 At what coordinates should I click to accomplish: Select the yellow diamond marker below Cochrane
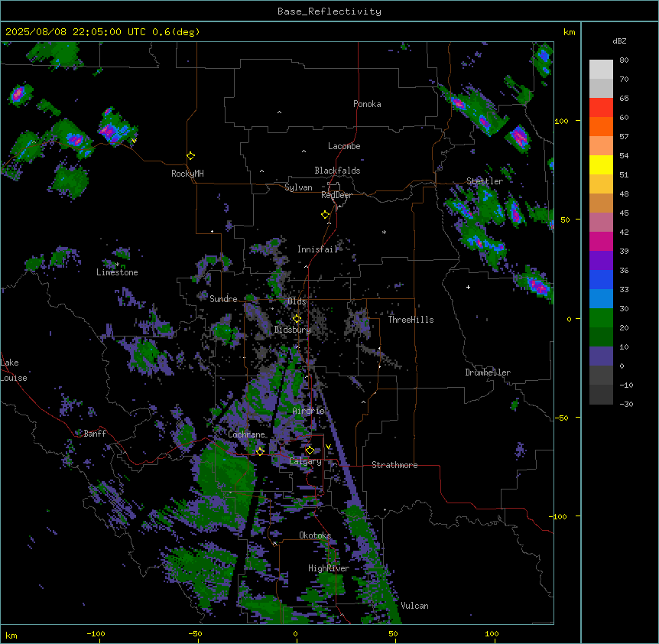click(x=260, y=451)
